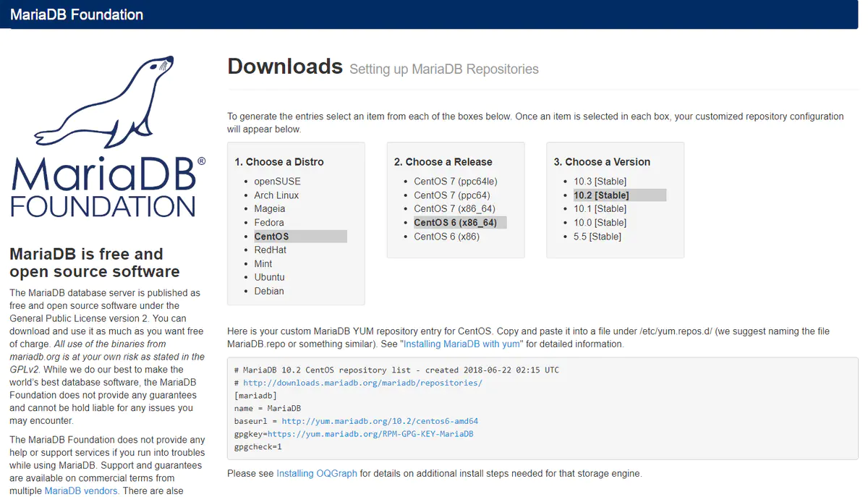The height and width of the screenshot is (497, 868).
Task: Choose CentOS 6 (x86) release
Action: pos(446,237)
